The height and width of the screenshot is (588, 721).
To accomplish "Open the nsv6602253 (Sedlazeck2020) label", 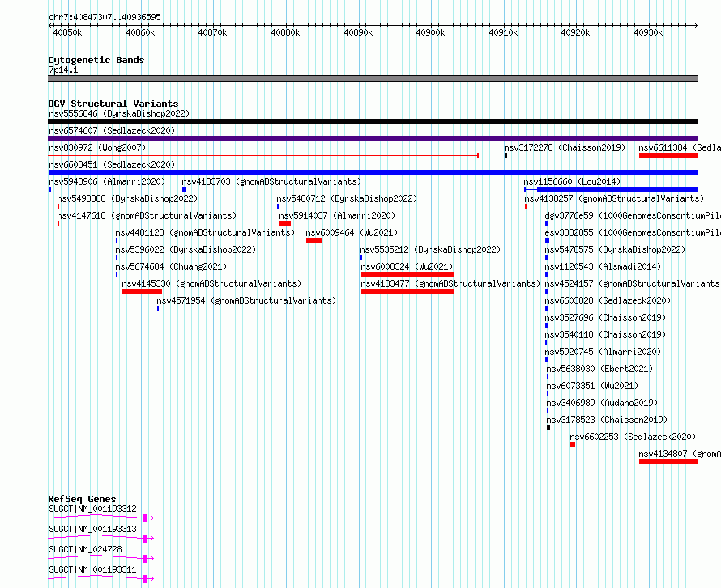I will click(x=633, y=437).
